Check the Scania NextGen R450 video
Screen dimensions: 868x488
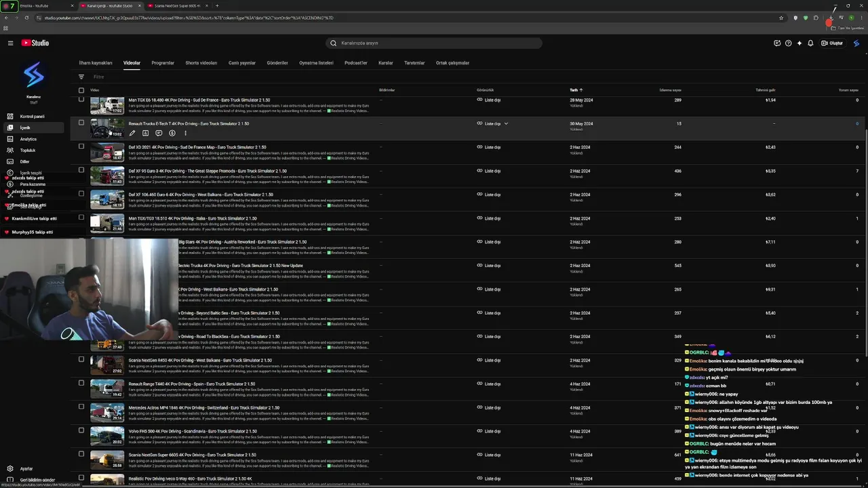coord(81,360)
